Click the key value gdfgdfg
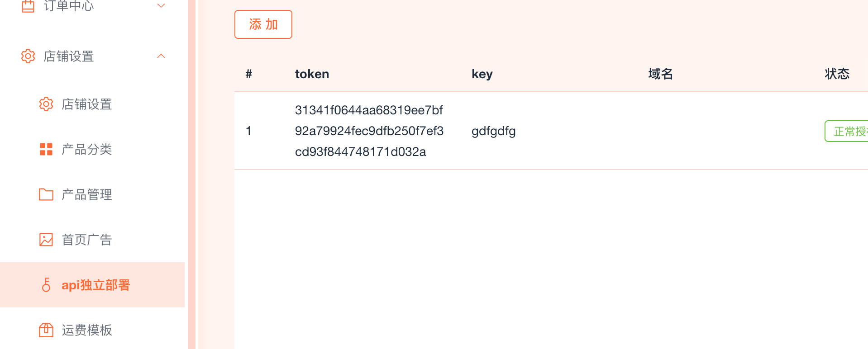 [x=493, y=131]
